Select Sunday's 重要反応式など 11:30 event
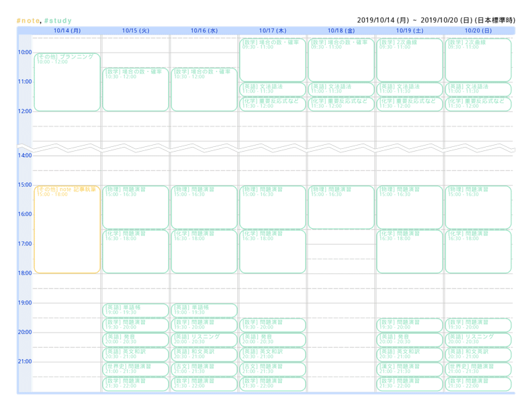The height and width of the screenshot is (411, 532). click(478, 104)
